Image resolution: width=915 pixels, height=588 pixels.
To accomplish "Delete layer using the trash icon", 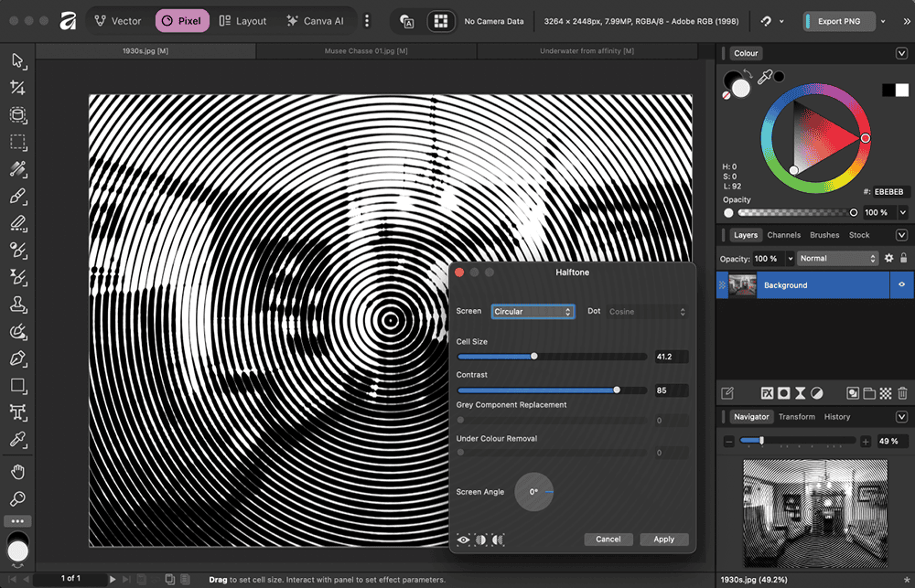I will click(x=902, y=393).
